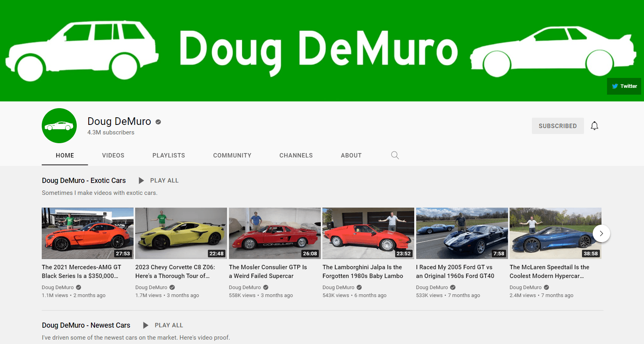Click PLAY ALL for Exotic Cars

click(165, 181)
